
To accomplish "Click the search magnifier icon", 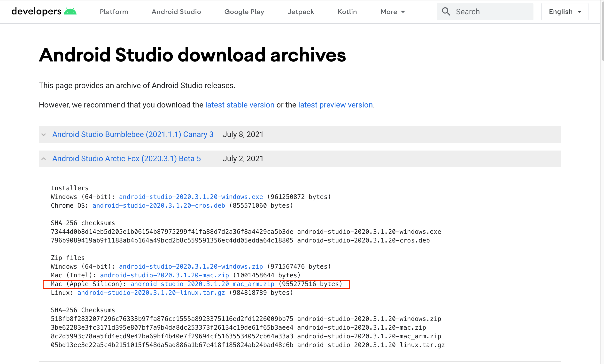I will [446, 12].
